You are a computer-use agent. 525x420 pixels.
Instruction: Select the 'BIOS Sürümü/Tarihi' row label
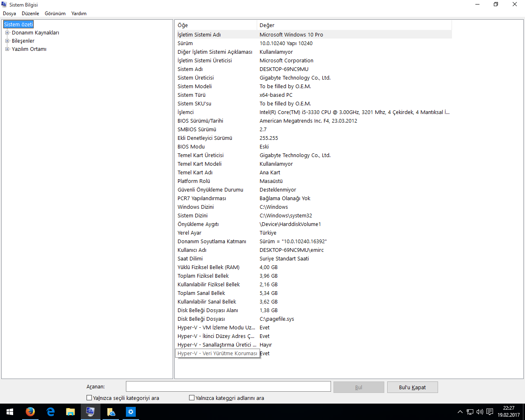[200, 121]
